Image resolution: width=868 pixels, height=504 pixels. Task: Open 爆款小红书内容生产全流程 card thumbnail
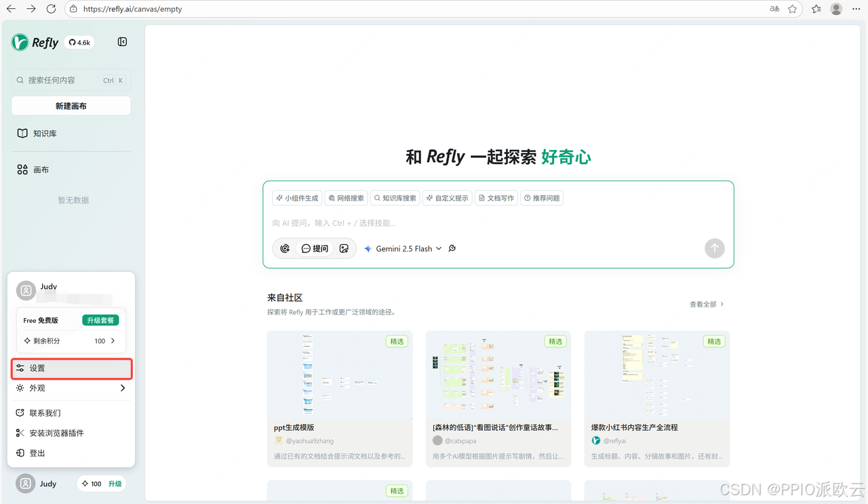click(x=657, y=374)
